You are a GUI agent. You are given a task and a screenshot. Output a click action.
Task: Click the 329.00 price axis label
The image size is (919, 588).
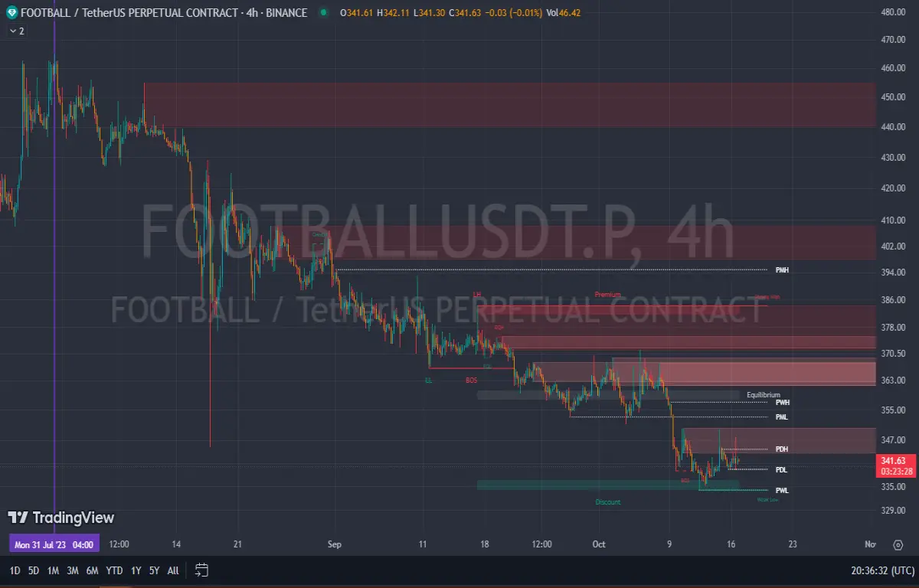tap(894, 511)
